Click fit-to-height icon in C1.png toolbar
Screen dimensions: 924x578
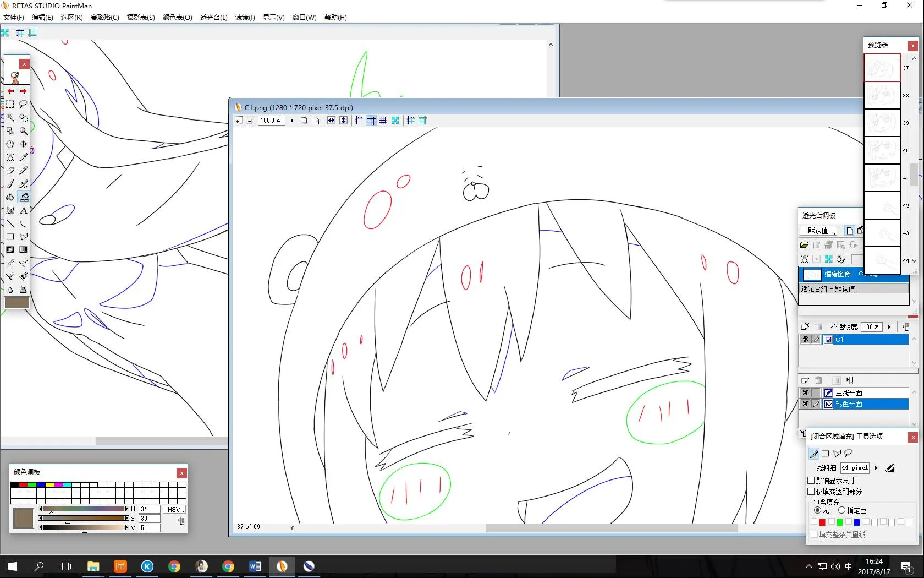point(343,121)
